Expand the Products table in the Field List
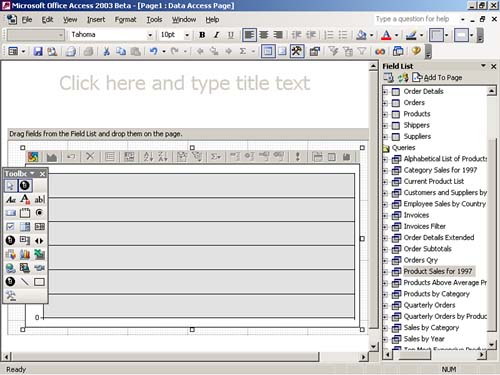Screen dimensions: 500x375 click(x=385, y=114)
